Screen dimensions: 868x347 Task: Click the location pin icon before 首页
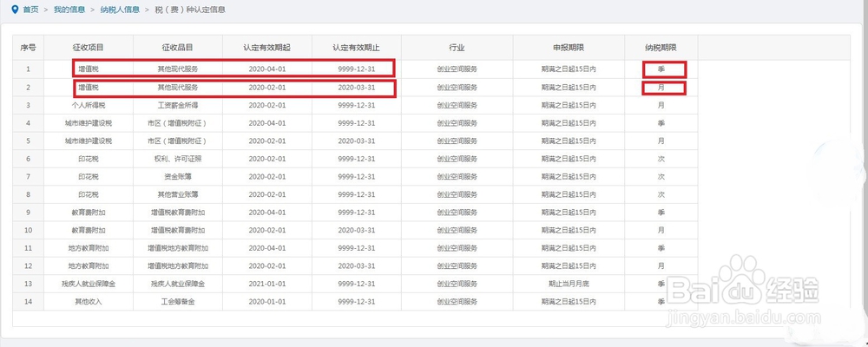15,10
